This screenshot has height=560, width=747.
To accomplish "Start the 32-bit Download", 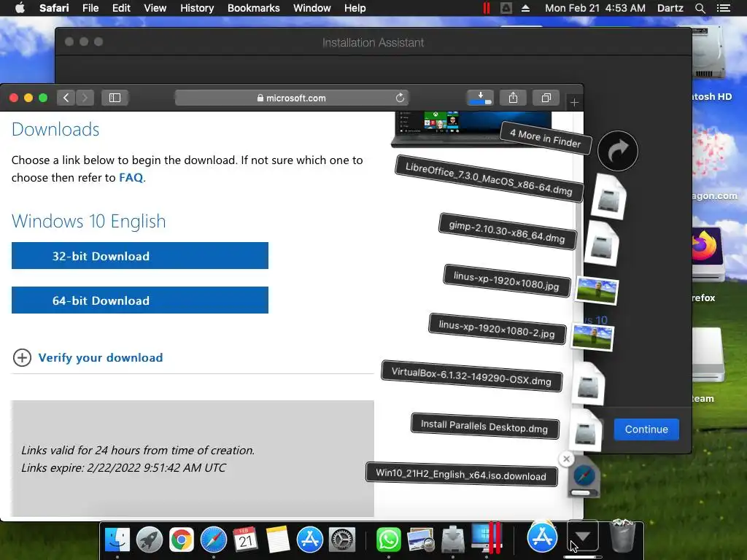I will (x=140, y=256).
